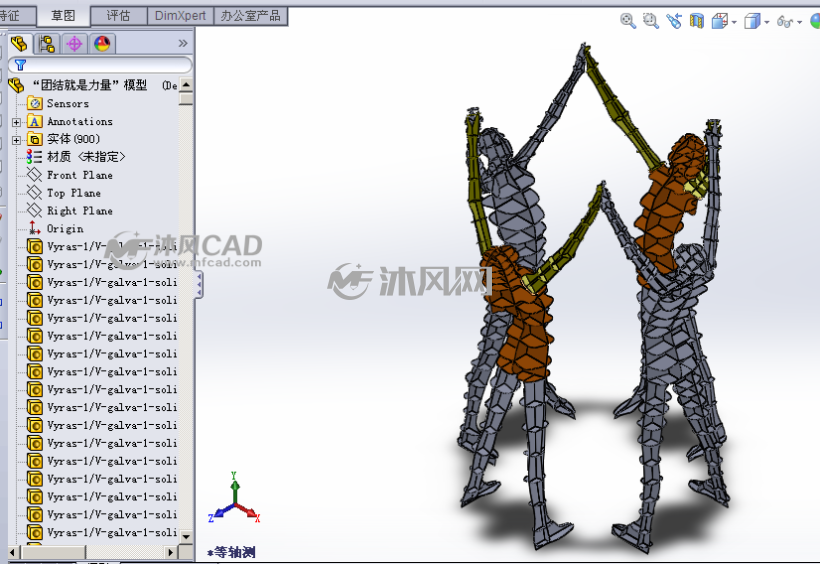This screenshot has width=820, height=564.
Task: Toggle the Section View tool
Action: click(x=697, y=21)
